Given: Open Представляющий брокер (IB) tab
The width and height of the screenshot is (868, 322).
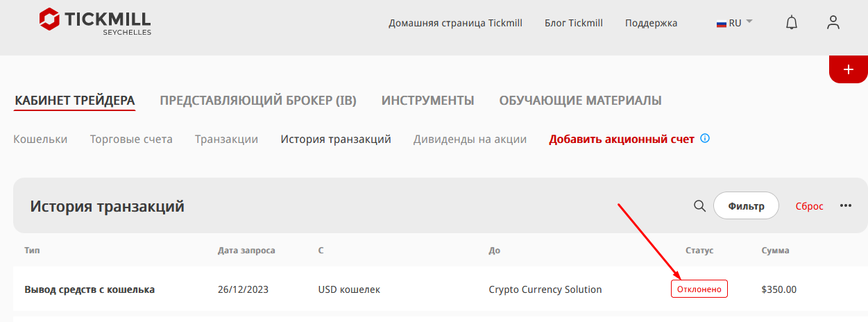Looking at the screenshot, I should pos(258,101).
